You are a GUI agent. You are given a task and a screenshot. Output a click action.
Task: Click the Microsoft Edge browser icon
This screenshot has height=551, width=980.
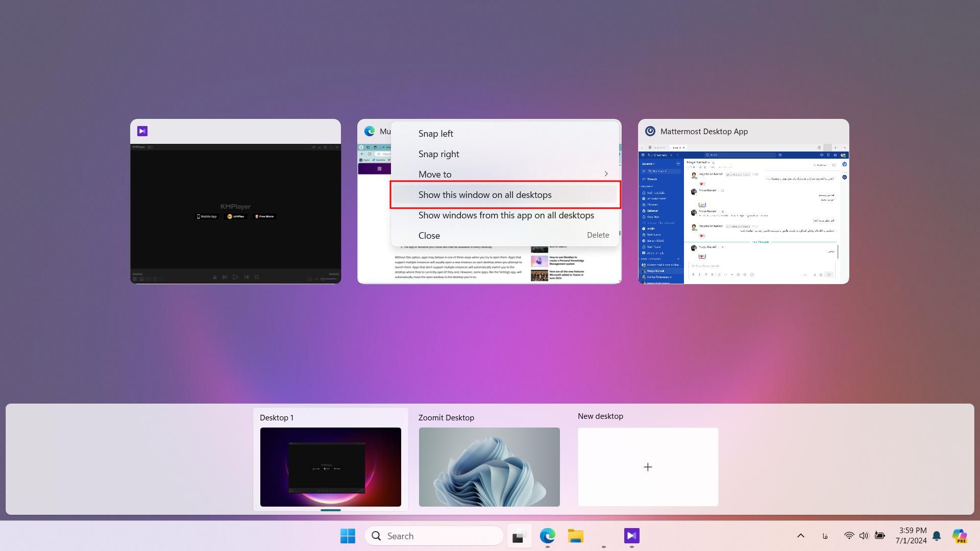pos(549,536)
